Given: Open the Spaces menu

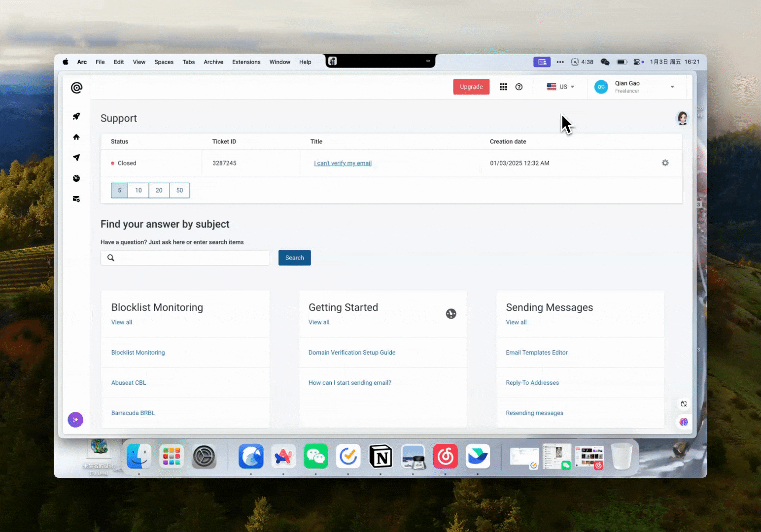Looking at the screenshot, I should [x=164, y=62].
